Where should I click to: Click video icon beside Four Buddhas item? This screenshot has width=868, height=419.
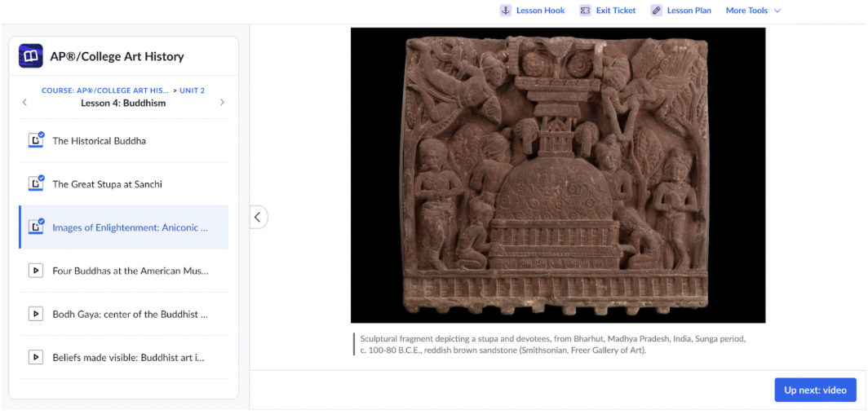[36, 271]
